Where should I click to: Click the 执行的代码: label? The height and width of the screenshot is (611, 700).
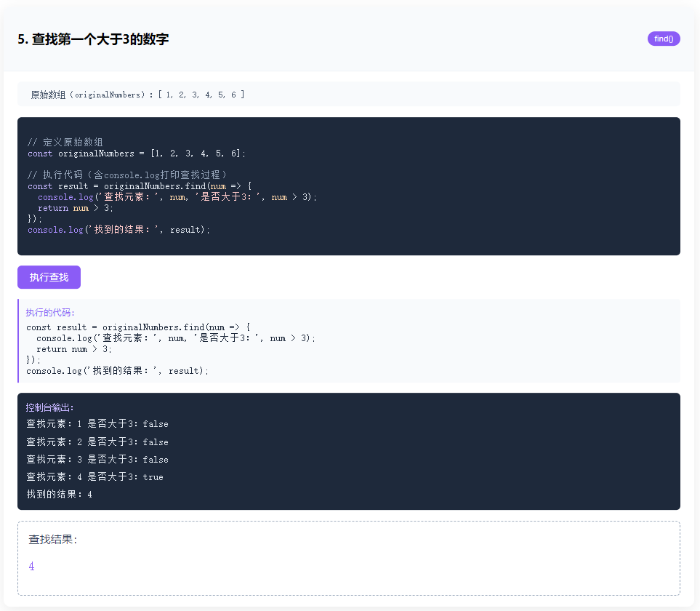50,313
